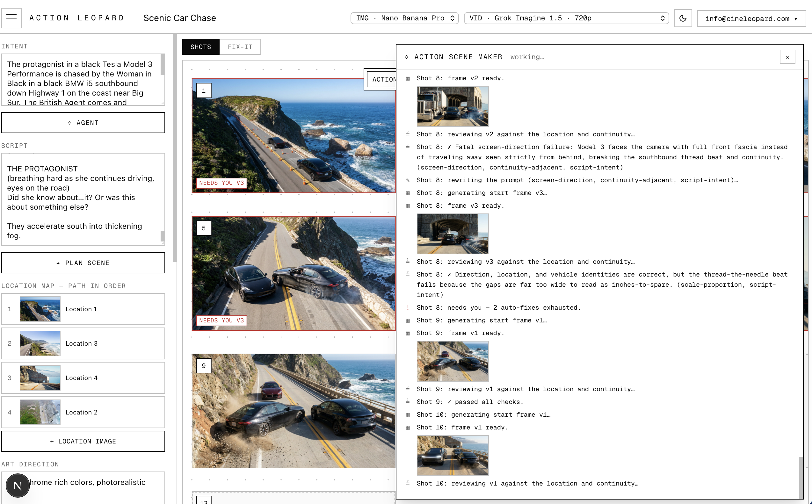Open VID Grok Imagine model dropdown

coord(566,18)
